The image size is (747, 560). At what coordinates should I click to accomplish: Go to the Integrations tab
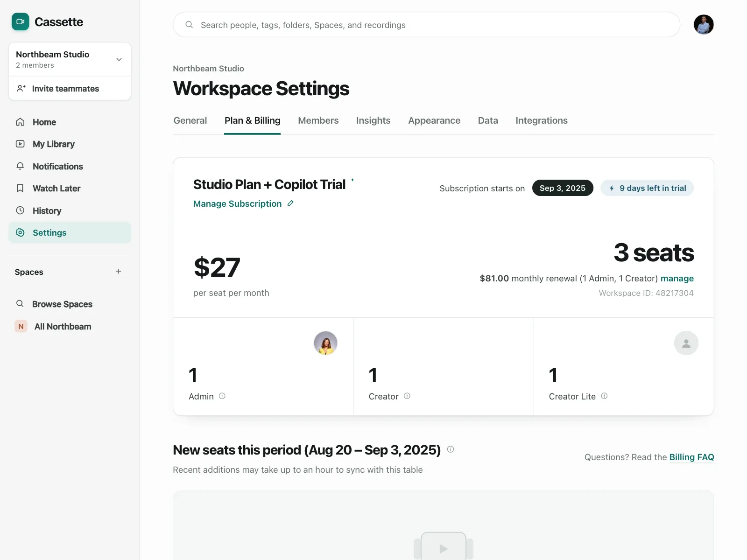(542, 120)
